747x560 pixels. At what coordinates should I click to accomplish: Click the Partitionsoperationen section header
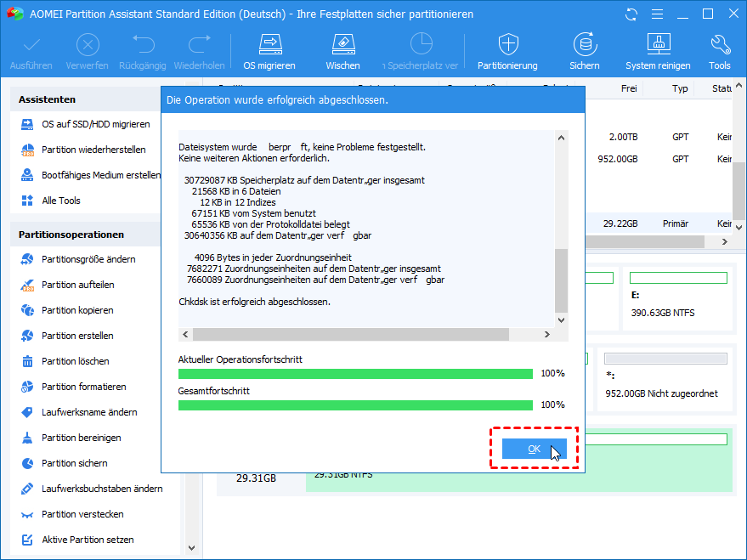[85, 235]
